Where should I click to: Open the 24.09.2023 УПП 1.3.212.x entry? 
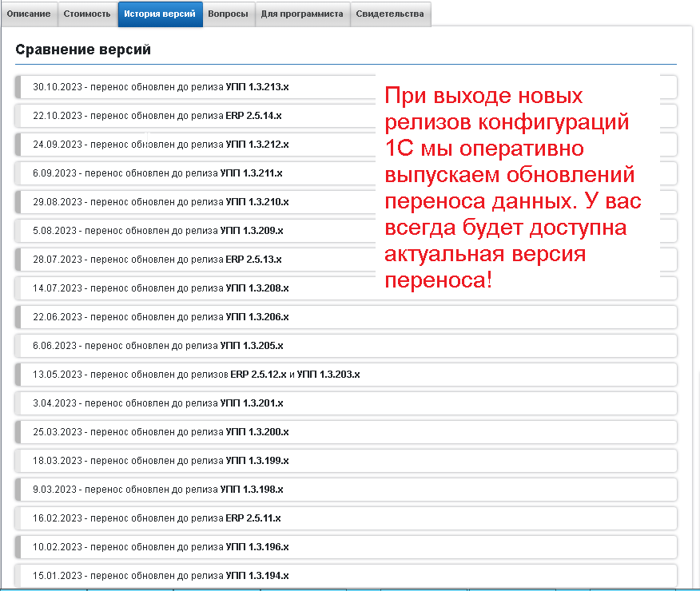(x=160, y=145)
